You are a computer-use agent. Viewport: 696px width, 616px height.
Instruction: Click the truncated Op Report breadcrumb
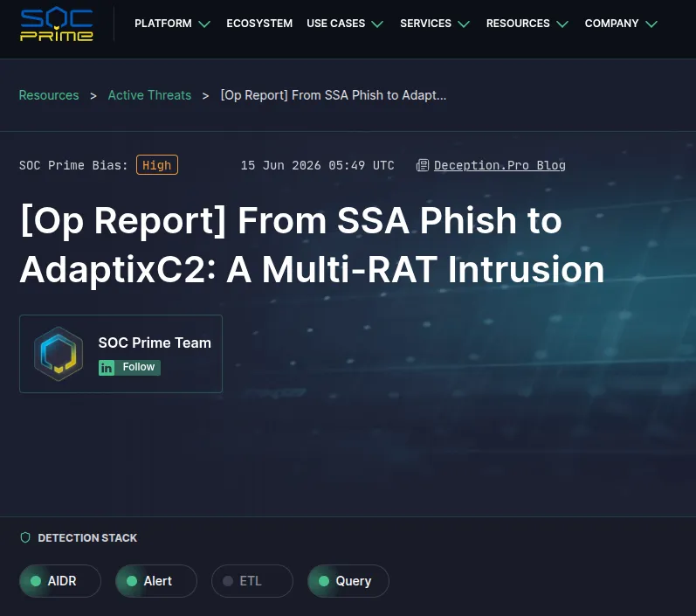point(334,95)
